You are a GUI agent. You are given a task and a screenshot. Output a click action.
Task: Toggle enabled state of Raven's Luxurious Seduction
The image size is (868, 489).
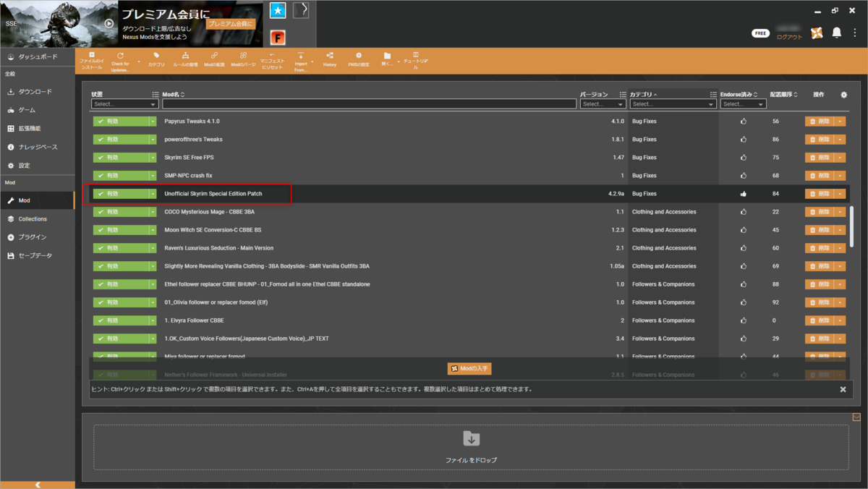(x=121, y=248)
